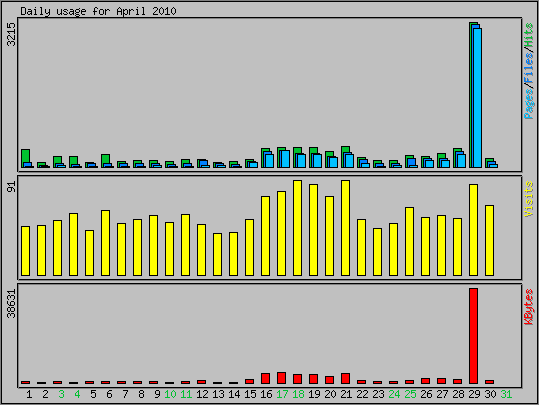Click the cyan Pages bar for day 16
Image resolution: width=539 pixels, height=405 pixels.
(270, 161)
